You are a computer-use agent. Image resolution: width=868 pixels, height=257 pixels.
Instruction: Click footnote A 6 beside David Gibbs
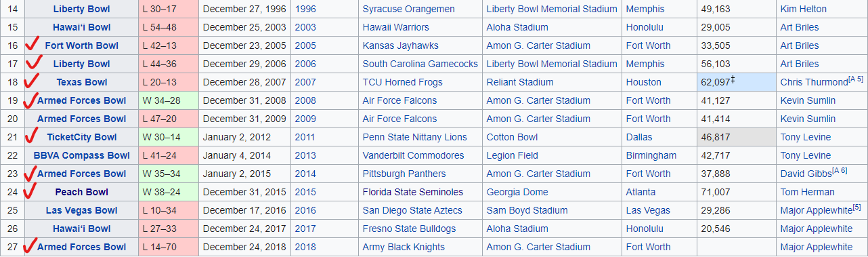tap(839, 171)
